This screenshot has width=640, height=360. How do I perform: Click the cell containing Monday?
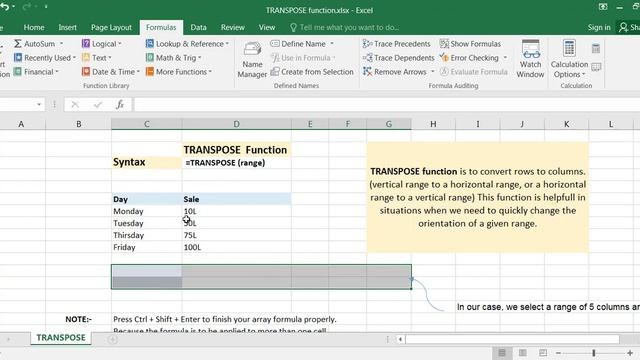pyautogui.click(x=147, y=211)
